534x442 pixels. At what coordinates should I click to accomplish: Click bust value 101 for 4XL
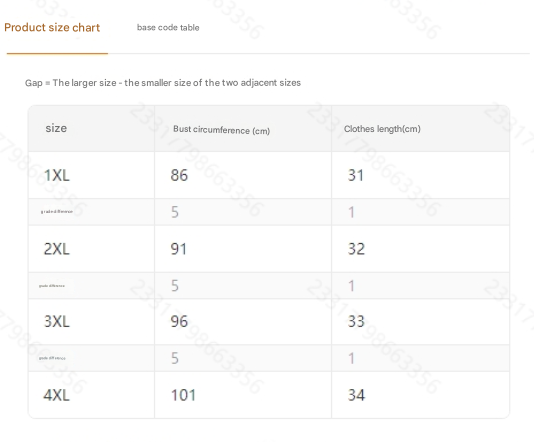point(183,395)
